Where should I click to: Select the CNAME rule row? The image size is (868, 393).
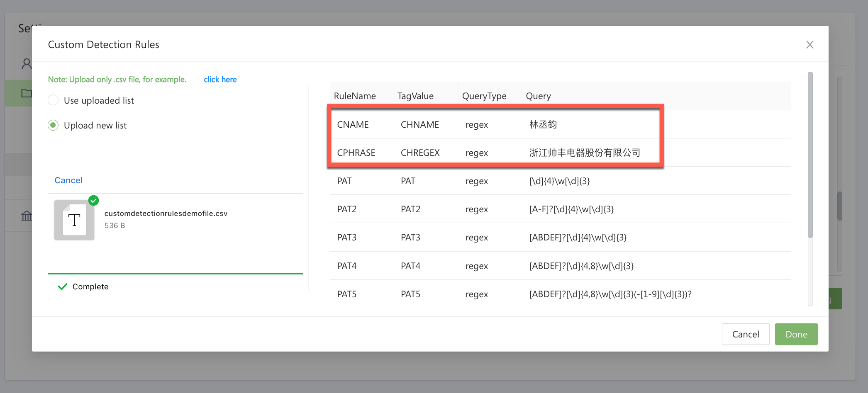click(494, 124)
